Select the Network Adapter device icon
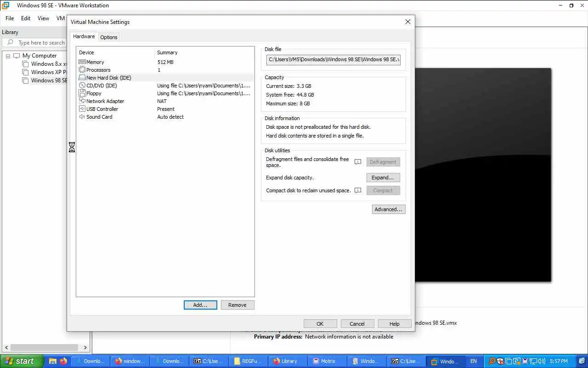Viewport: 588px width, 368px height. coord(82,101)
